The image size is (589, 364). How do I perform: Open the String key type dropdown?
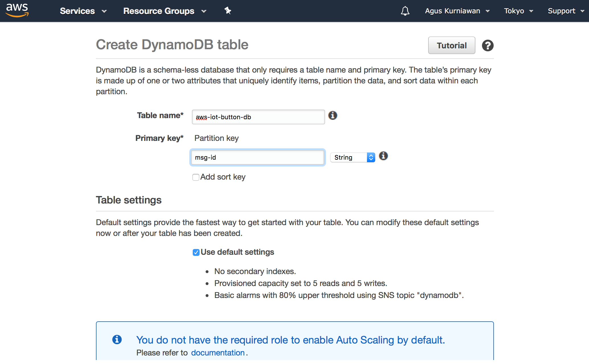pyautogui.click(x=352, y=157)
